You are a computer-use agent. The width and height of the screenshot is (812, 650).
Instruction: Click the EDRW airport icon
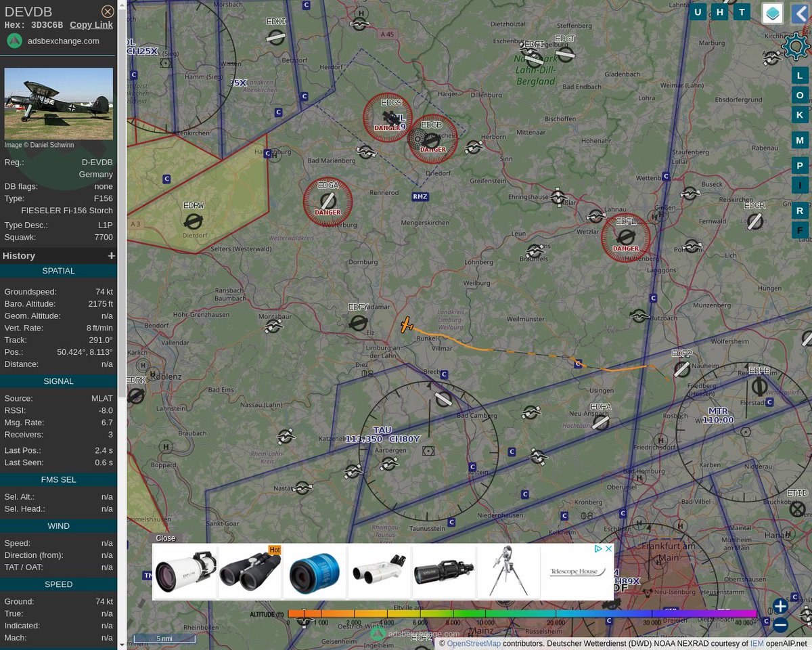tap(193, 221)
